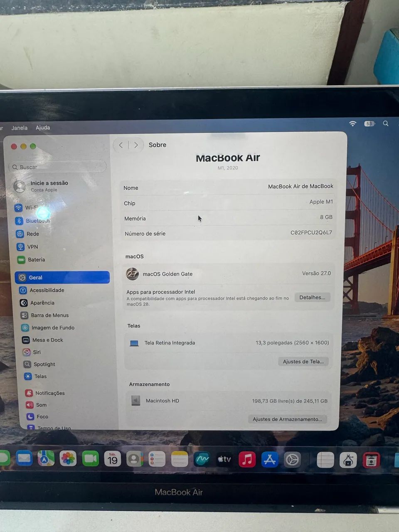Click the Apple M1 chip value
399x532 pixels.
click(x=321, y=202)
